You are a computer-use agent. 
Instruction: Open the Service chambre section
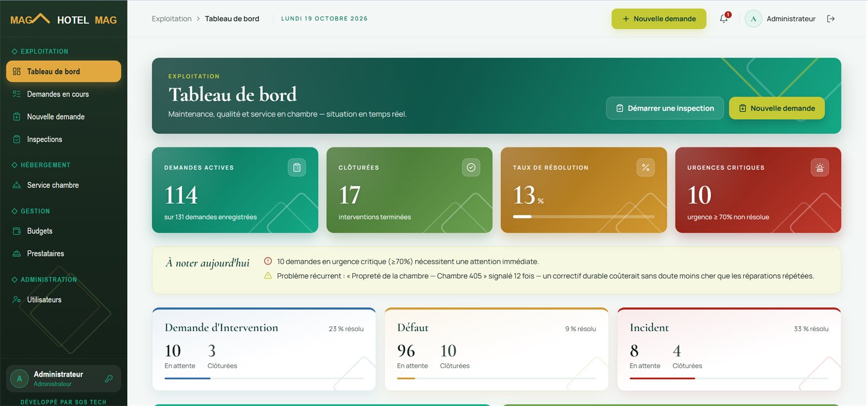pyautogui.click(x=63, y=185)
